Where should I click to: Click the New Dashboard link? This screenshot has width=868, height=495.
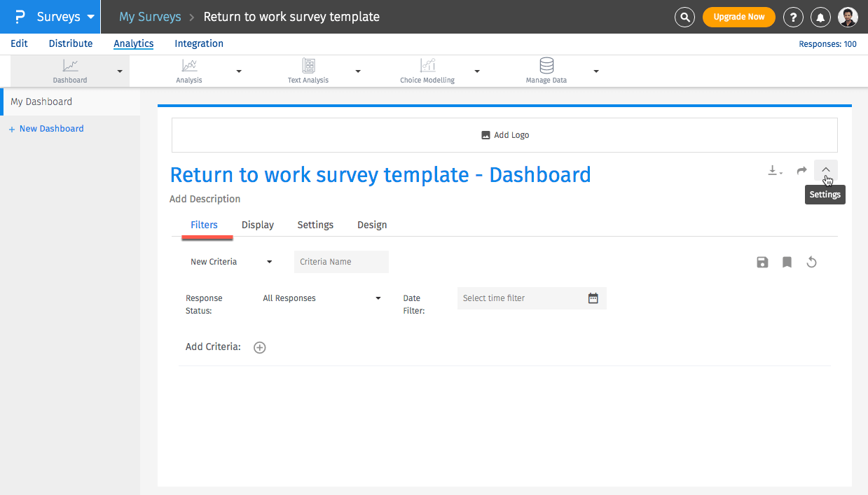point(51,129)
